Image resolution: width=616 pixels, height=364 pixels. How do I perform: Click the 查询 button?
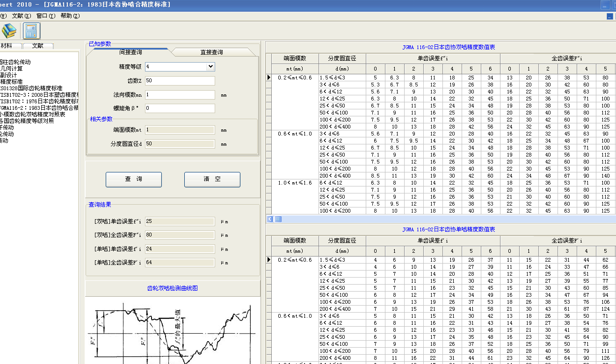click(134, 179)
